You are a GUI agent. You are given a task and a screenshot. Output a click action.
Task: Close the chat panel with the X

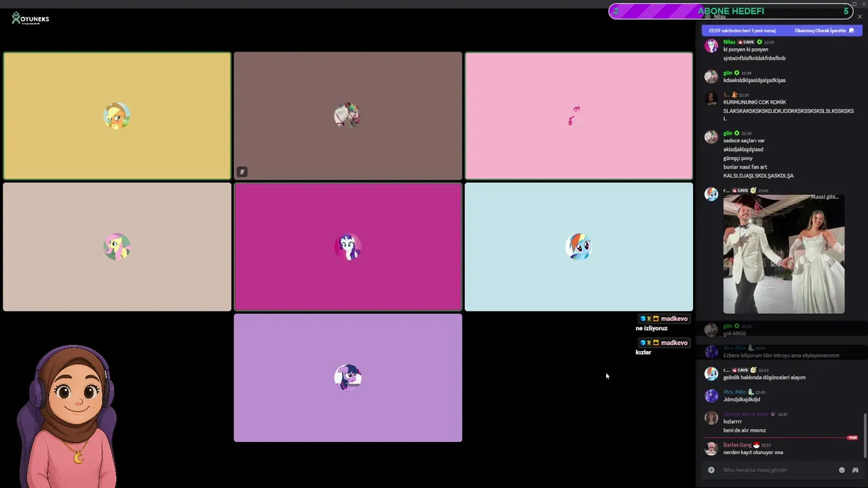(x=860, y=16)
